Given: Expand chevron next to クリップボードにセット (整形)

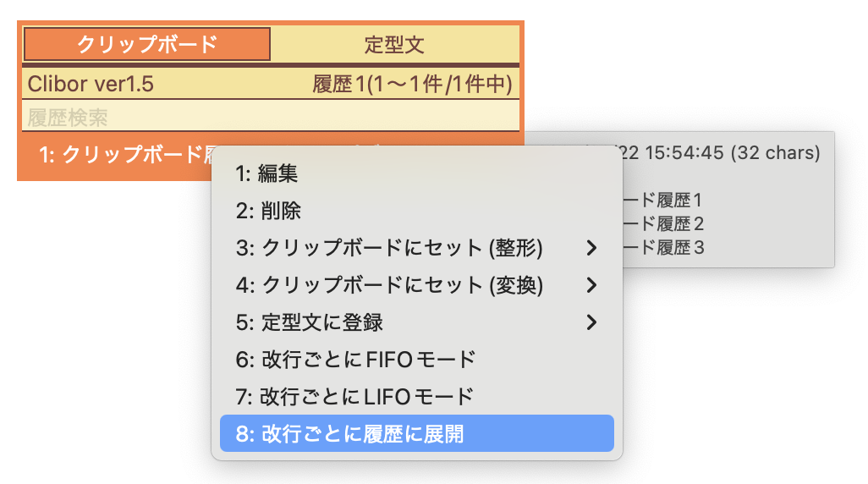Looking at the screenshot, I should point(591,248).
